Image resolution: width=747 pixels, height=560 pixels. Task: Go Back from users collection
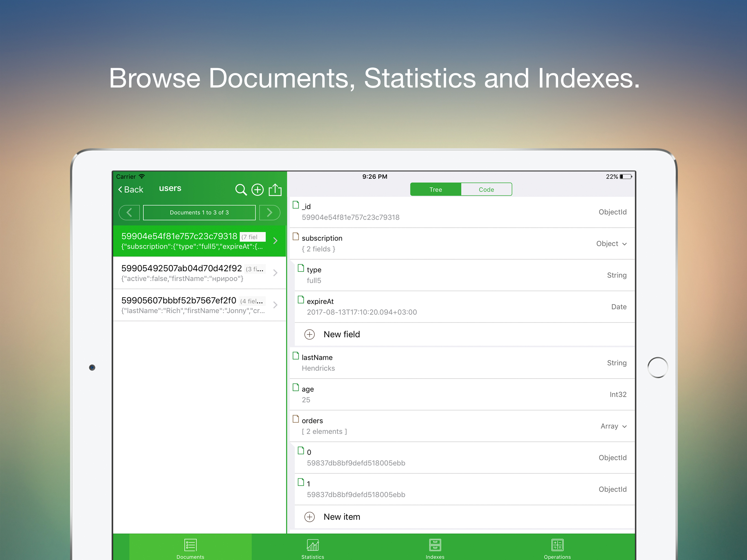[x=130, y=189]
